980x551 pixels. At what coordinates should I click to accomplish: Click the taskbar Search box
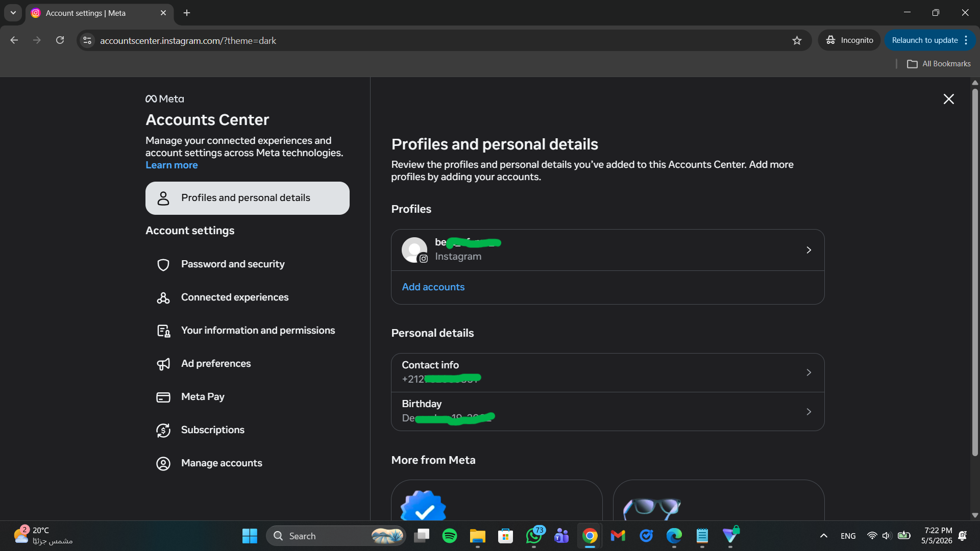pos(336,536)
